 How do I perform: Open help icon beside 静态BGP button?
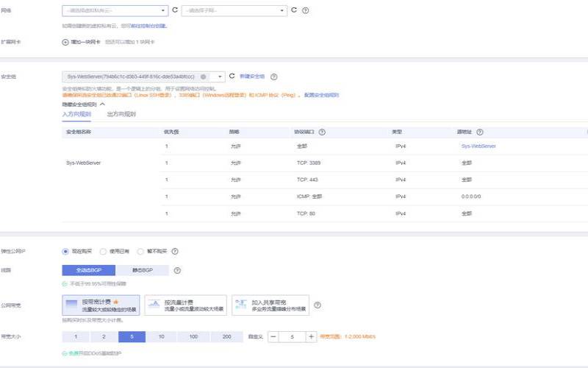(x=177, y=270)
